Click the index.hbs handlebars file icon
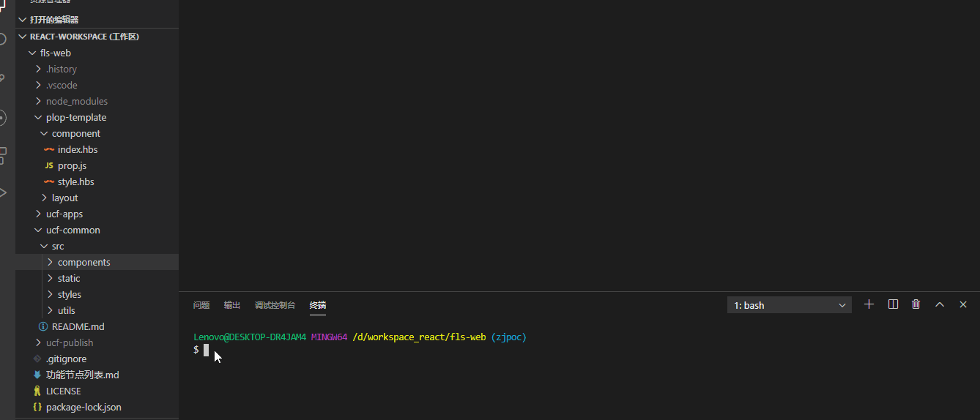The image size is (980, 420). 49,149
